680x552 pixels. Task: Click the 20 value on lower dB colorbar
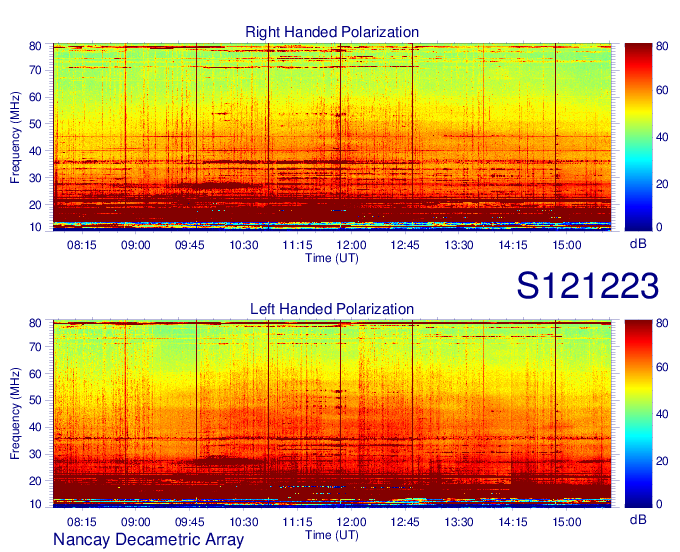[662, 461]
